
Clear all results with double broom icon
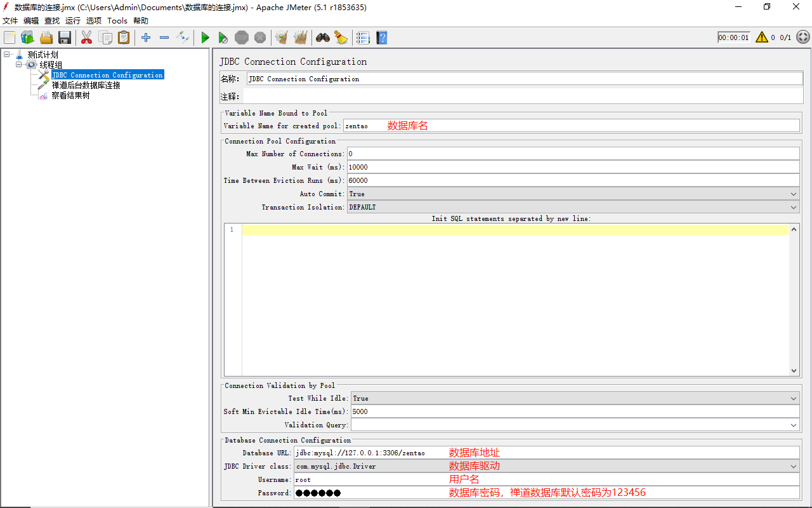tap(300, 37)
